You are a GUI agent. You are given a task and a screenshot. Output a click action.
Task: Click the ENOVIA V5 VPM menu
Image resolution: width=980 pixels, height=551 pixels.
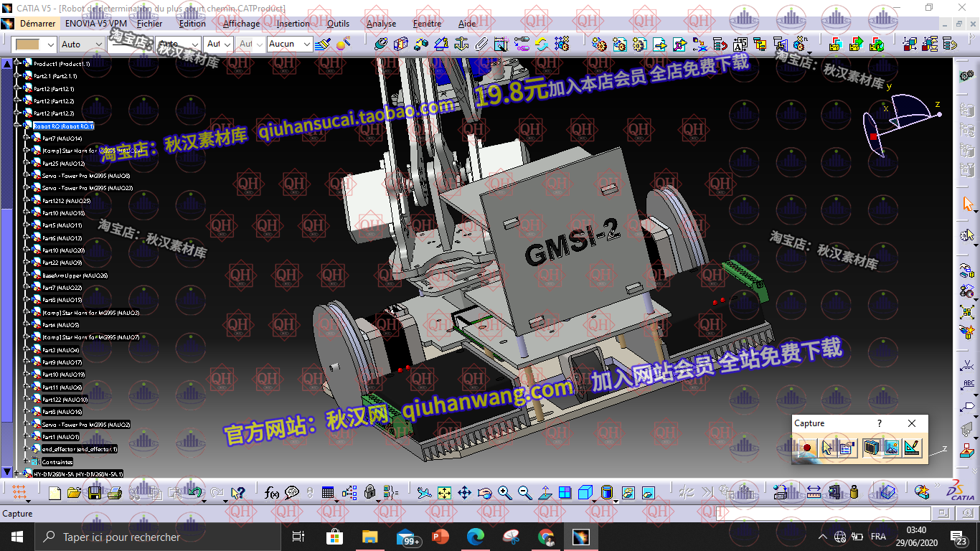click(x=96, y=24)
